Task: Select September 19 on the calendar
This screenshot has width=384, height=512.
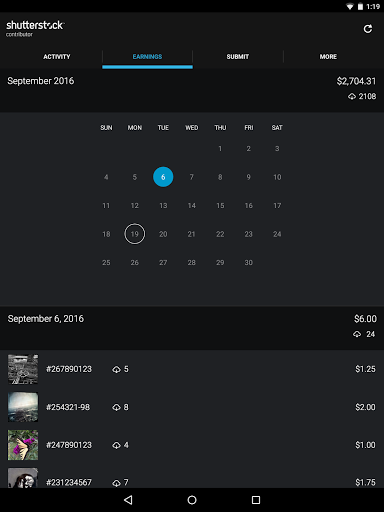Action: tap(135, 234)
